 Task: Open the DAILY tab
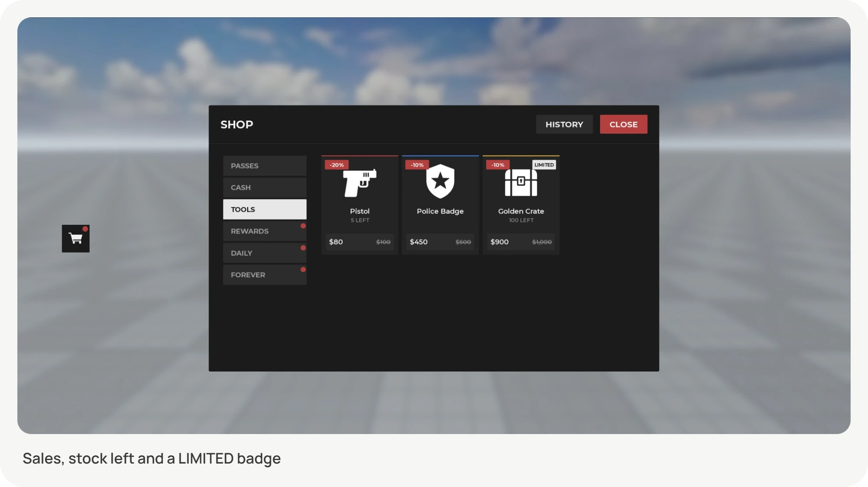click(x=265, y=253)
